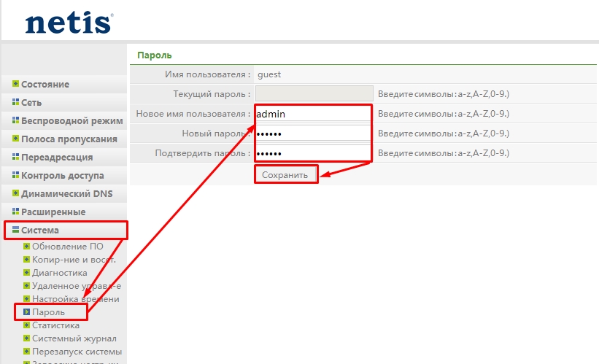The width and height of the screenshot is (599, 364).
Task: Click the icon next to Динамический DNS
Action: (x=15, y=193)
